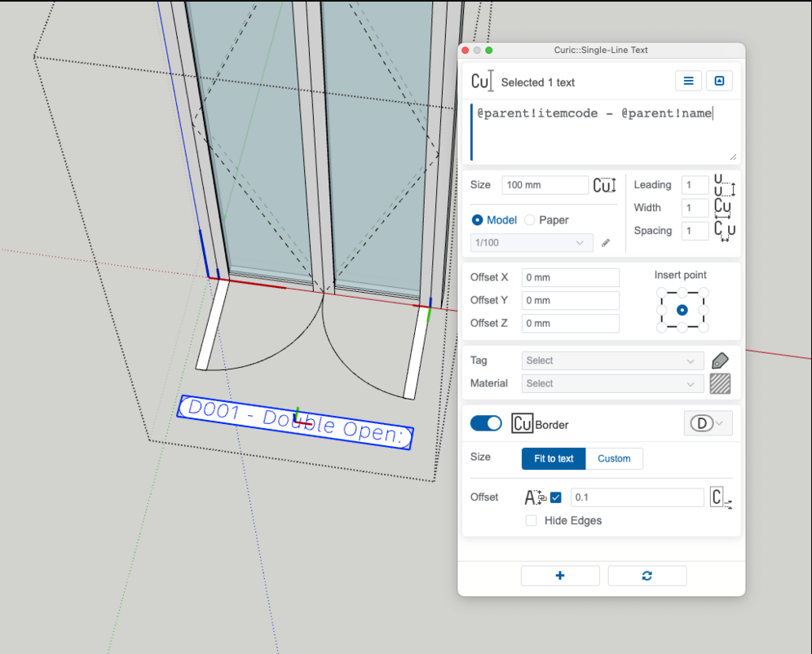
Task: Switch to Fit to text size
Action: point(554,458)
